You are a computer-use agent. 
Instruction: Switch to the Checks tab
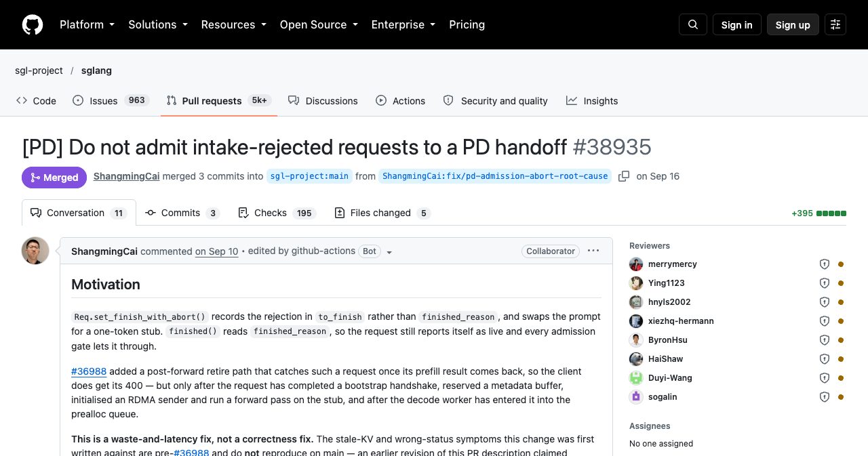[277, 213]
